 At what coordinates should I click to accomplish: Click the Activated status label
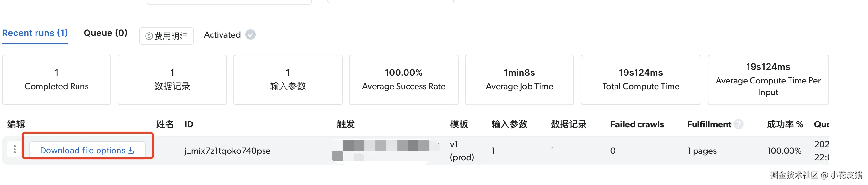point(222,34)
